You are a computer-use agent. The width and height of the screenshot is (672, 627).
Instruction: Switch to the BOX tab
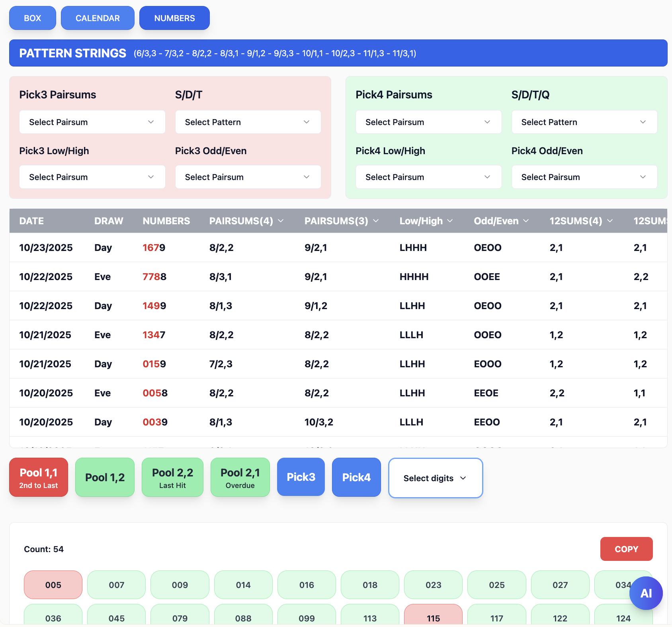tap(33, 18)
